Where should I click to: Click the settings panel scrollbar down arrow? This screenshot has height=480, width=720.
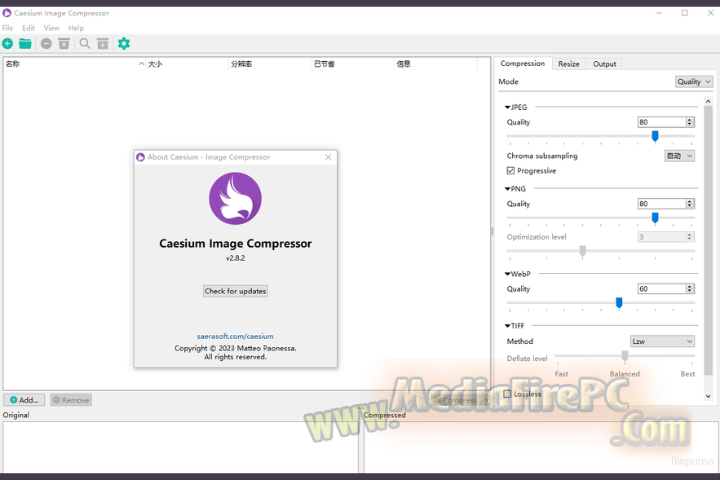pyautogui.click(x=708, y=396)
